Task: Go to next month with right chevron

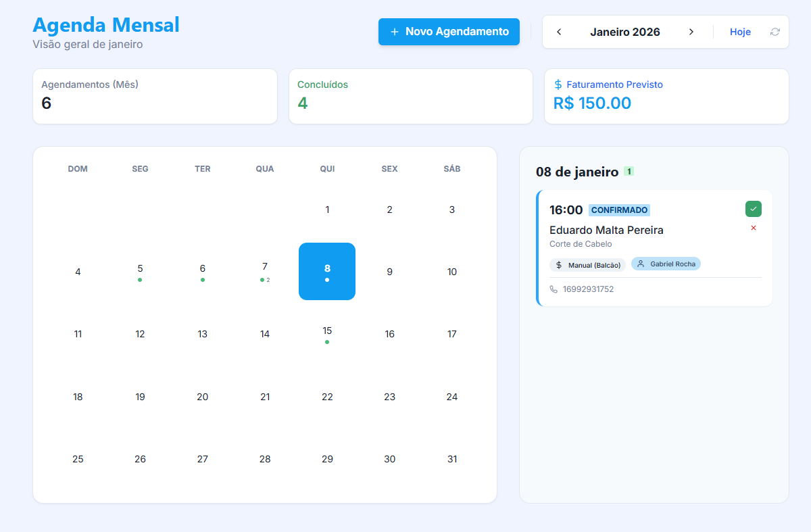Action: click(x=691, y=31)
